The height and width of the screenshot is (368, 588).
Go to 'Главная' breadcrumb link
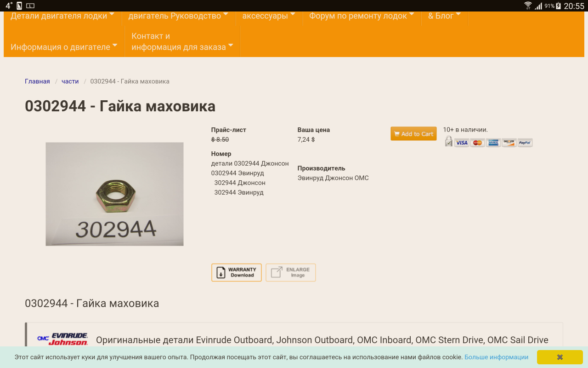click(37, 81)
